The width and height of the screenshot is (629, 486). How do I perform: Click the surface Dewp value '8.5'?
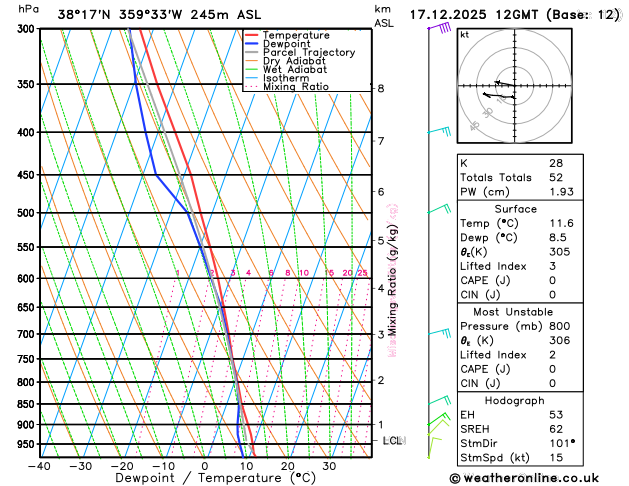coord(558,238)
